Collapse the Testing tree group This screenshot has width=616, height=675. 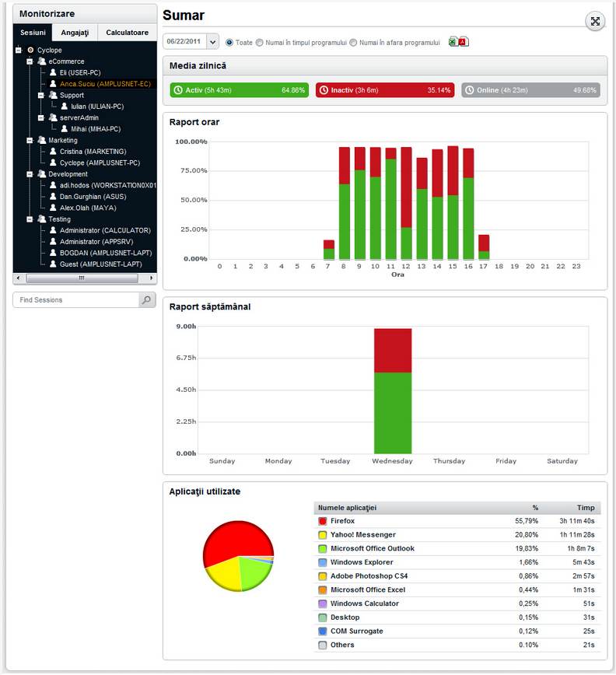coord(30,219)
